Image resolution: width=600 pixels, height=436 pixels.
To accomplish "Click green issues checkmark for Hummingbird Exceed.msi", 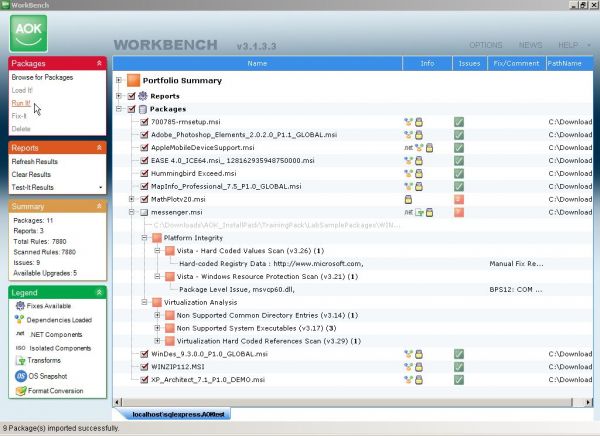I will coord(459,173).
